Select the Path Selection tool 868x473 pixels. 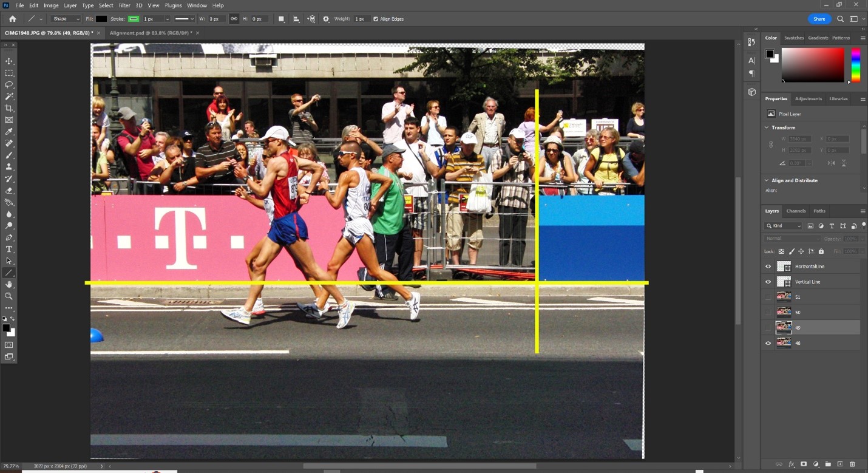click(9, 261)
